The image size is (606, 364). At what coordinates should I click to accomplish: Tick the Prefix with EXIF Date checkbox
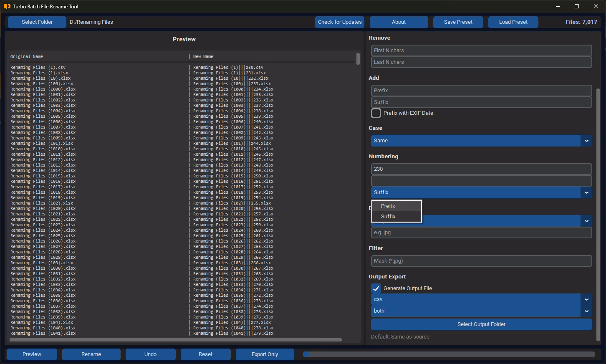tap(376, 113)
